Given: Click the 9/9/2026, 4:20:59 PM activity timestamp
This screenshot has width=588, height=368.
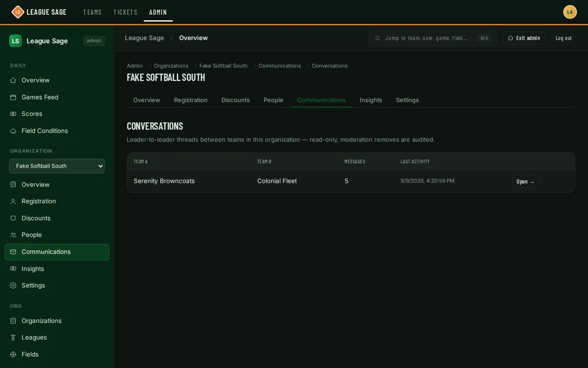Looking at the screenshot, I should click(427, 181).
